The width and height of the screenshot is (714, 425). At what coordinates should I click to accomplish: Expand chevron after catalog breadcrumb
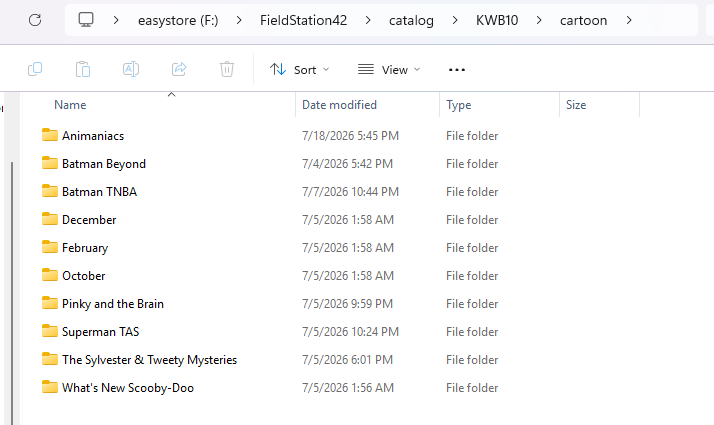455,20
